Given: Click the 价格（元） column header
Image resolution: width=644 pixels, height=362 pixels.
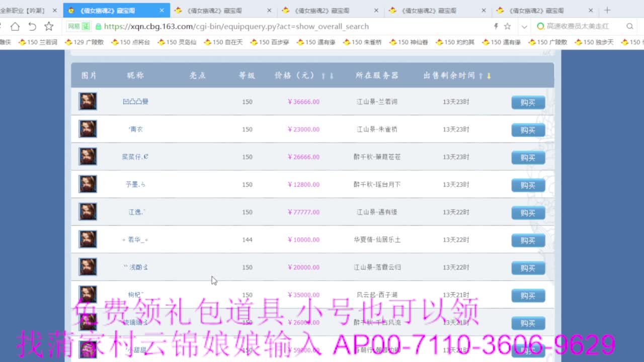Looking at the screenshot, I should [295, 75].
